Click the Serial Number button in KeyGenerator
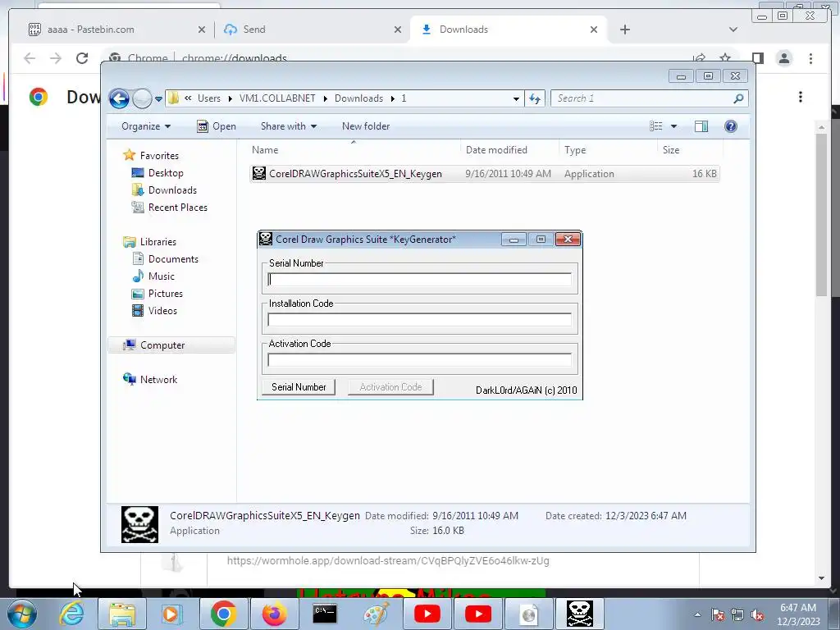The image size is (840, 630). click(299, 387)
